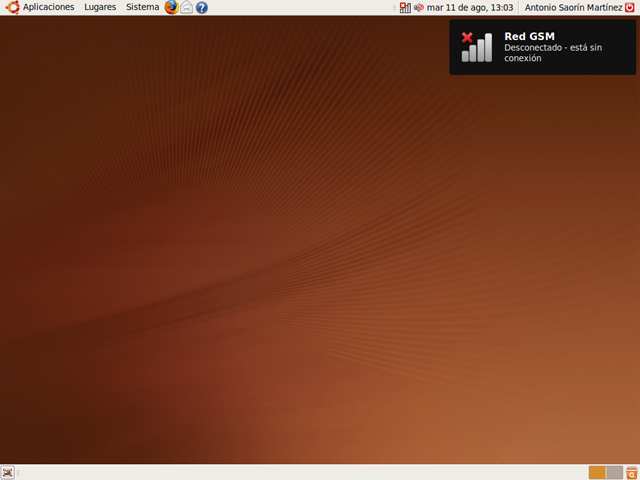This screenshot has width=640, height=480.
Task: Click the Show Desktop button
Action: 8,472
